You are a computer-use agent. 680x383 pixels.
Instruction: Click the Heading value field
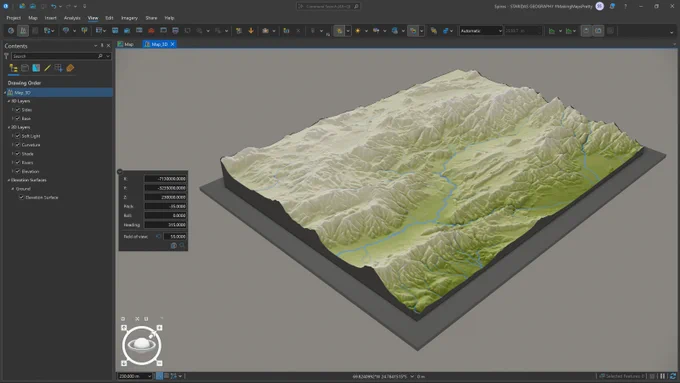click(x=165, y=225)
